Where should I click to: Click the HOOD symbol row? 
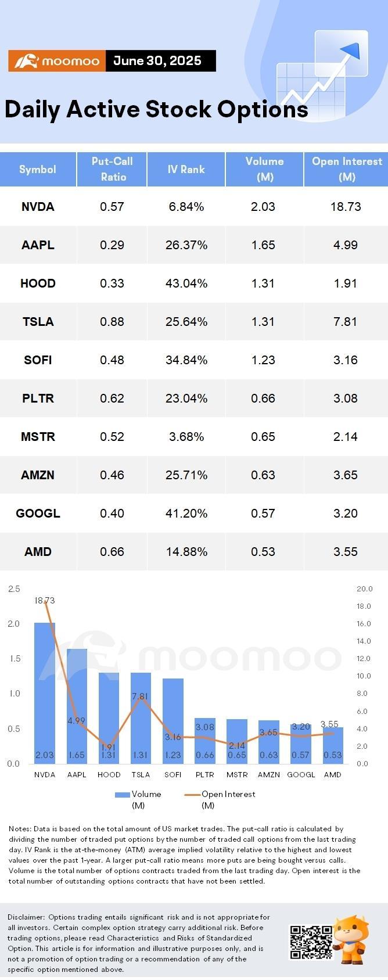coord(194,283)
